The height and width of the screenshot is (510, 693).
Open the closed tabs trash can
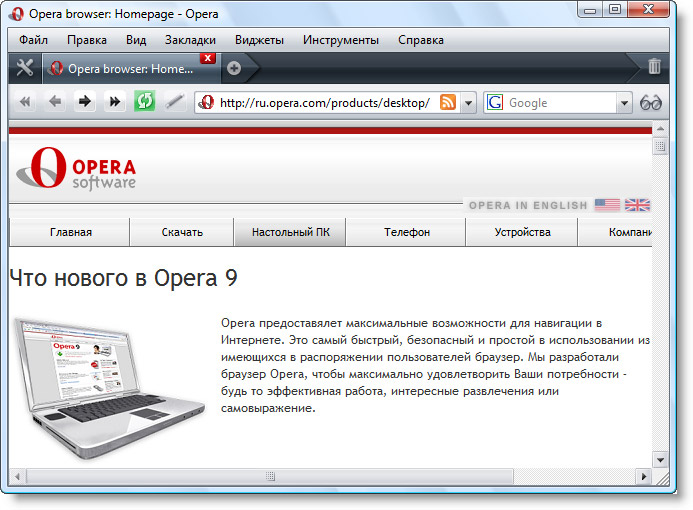point(655,67)
